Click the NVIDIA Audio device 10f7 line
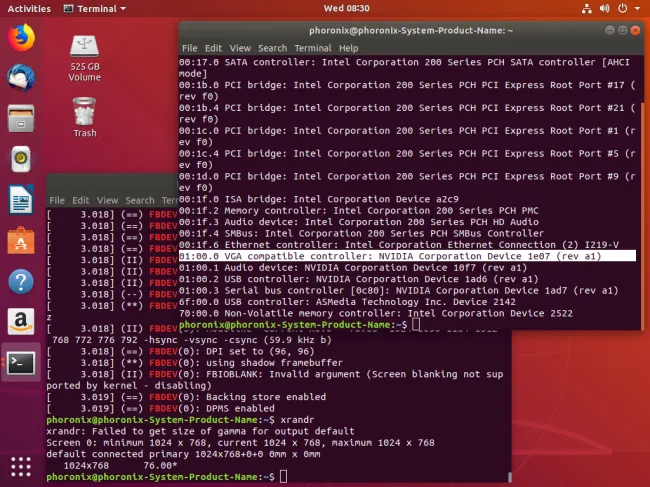The width and height of the screenshot is (650, 487). coord(353,267)
